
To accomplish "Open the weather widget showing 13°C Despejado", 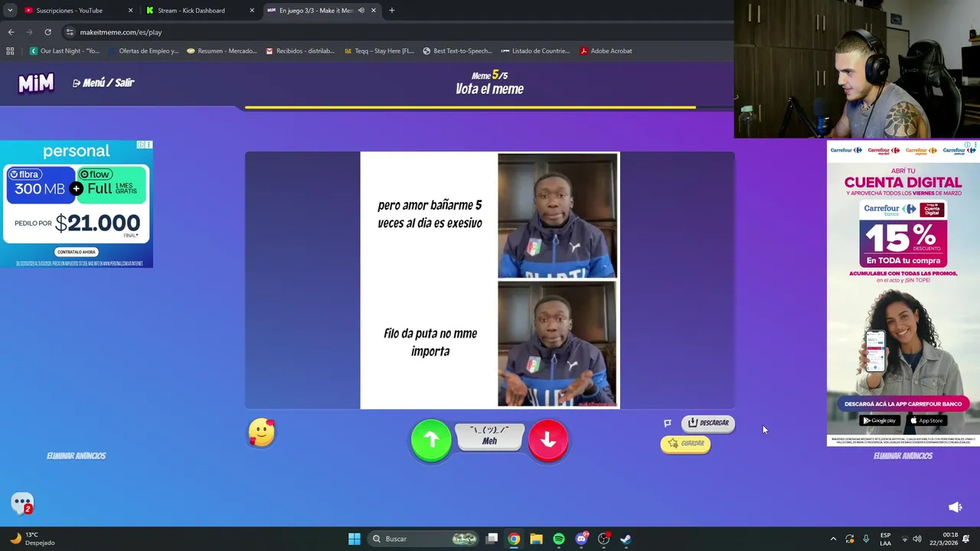I will pos(34,539).
